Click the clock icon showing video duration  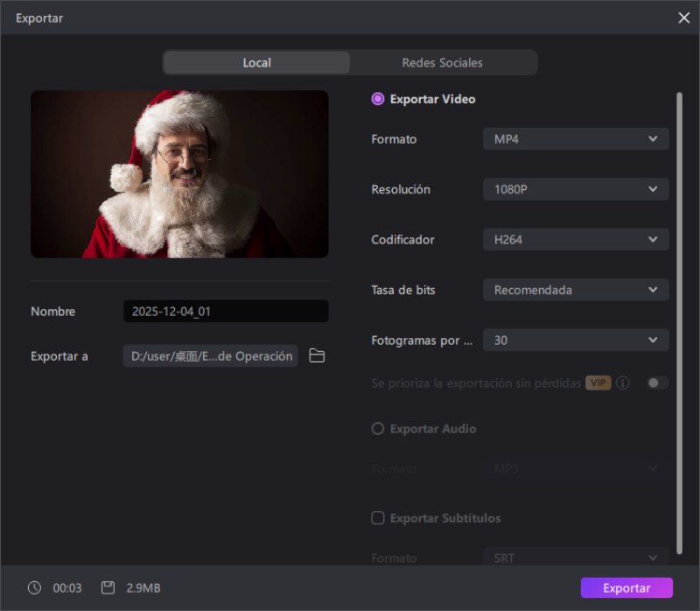[x=33, y=587]
